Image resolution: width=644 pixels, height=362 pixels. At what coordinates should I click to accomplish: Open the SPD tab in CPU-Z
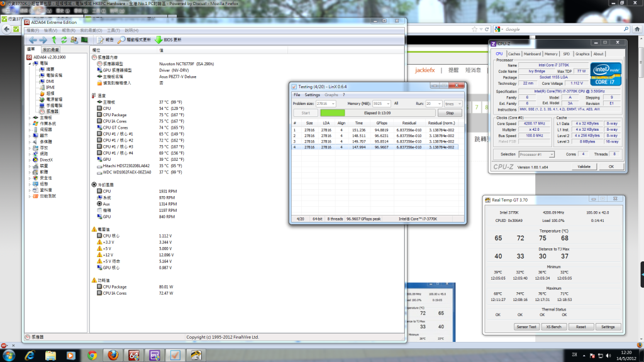pyautogui.click(x=567, y=54)
